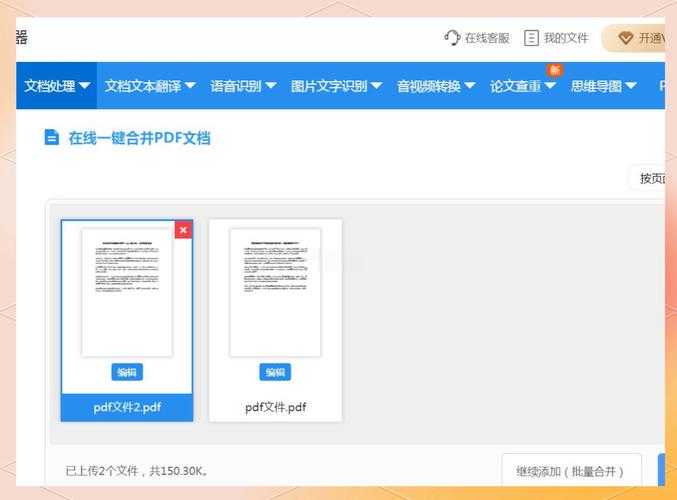Click the blue document icon beside page title
677x500 pixels.
52,137
